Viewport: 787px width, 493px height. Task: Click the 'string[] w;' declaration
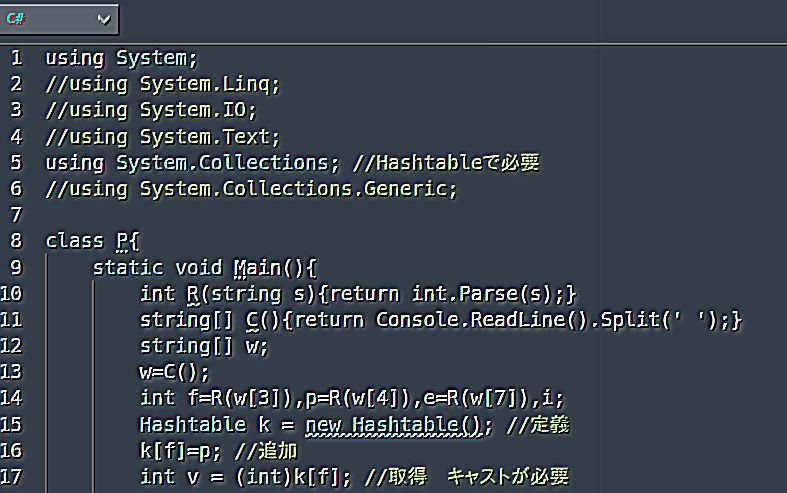tap(205, 346)
